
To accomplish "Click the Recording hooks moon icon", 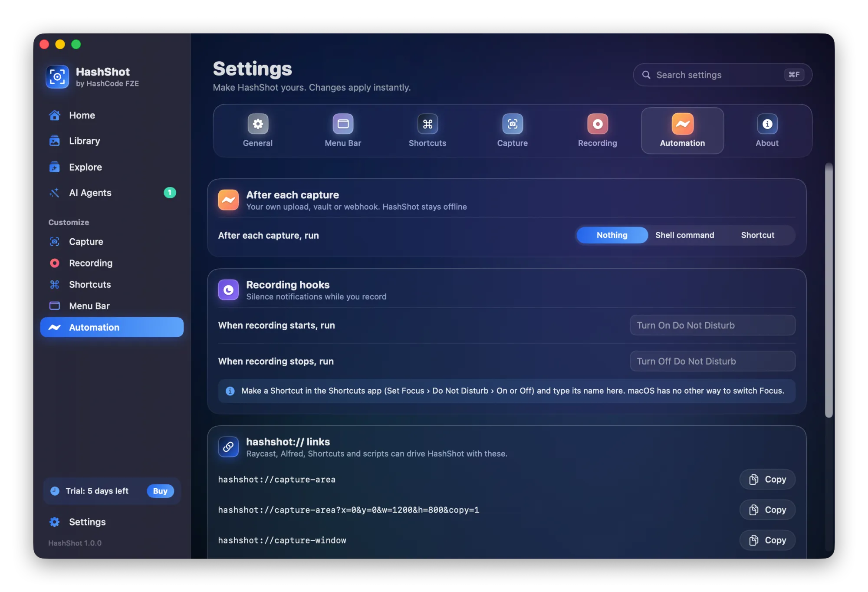I will pyautogui.click(x=228, y=290).
